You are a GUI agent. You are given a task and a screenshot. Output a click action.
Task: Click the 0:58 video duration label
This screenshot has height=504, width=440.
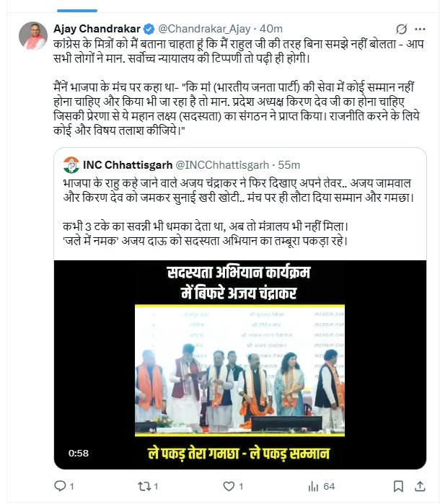pos(79,453)
